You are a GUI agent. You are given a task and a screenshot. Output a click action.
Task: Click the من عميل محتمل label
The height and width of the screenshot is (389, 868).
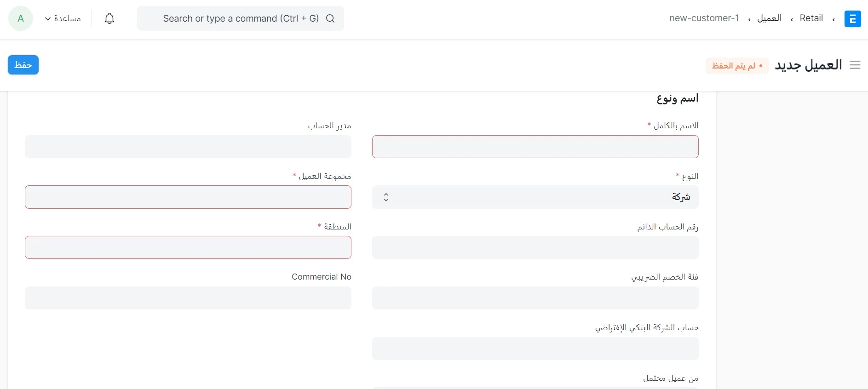pos(671,378)
